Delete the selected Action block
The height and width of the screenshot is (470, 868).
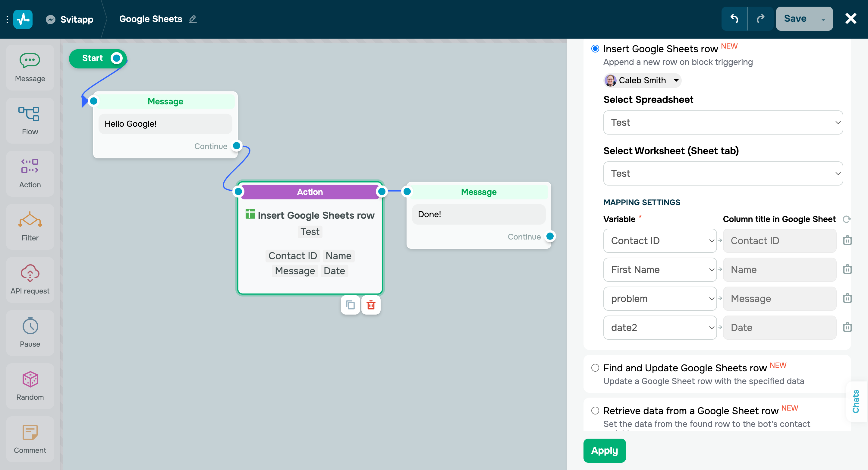[371, 305]
